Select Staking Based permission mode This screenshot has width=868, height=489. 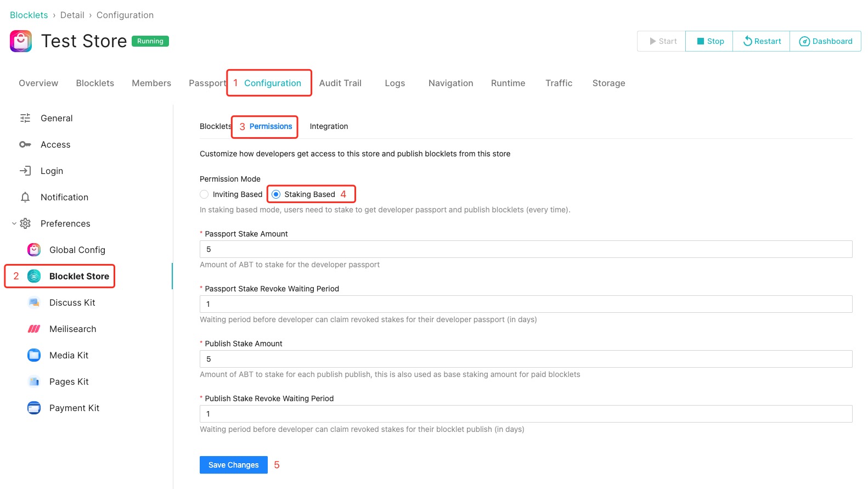click(276, 194)
